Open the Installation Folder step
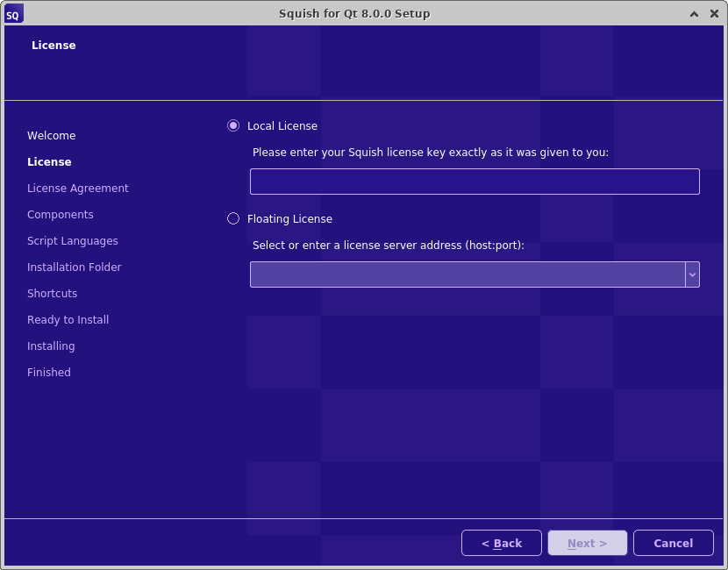728x570 pixels. 74,267
